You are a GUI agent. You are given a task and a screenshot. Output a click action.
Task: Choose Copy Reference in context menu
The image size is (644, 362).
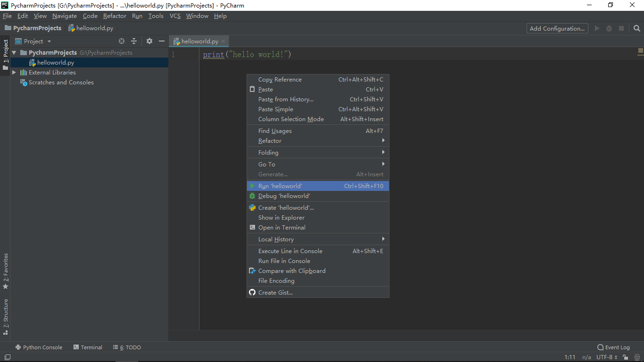pyautogui.click(x=318, y=80)
